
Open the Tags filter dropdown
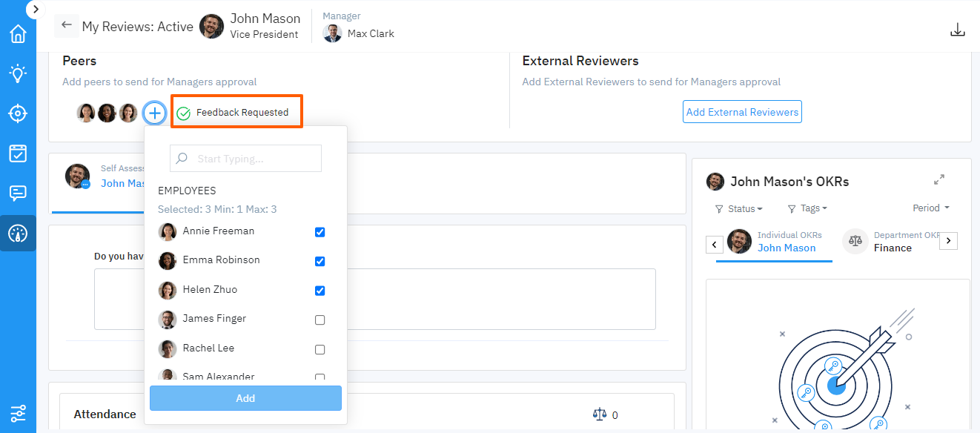pos(807,209)
